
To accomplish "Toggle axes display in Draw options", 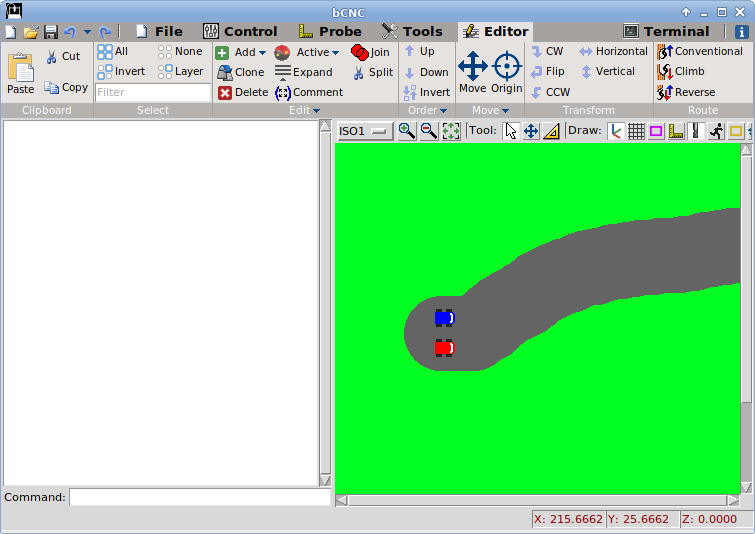I will tap(615, 131).
